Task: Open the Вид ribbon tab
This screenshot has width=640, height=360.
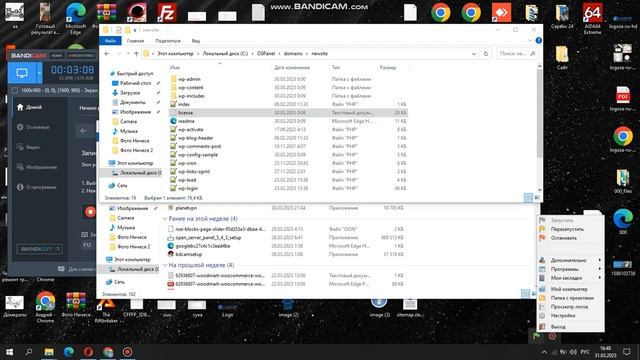Action: point(196,41)
